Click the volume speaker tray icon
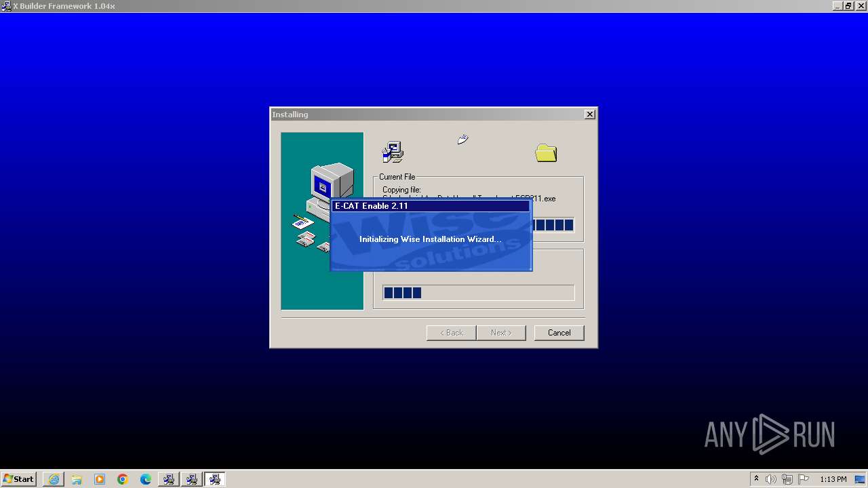Image resolution: width=868 pixels, height=488 pixels. (x=771, y=479)
